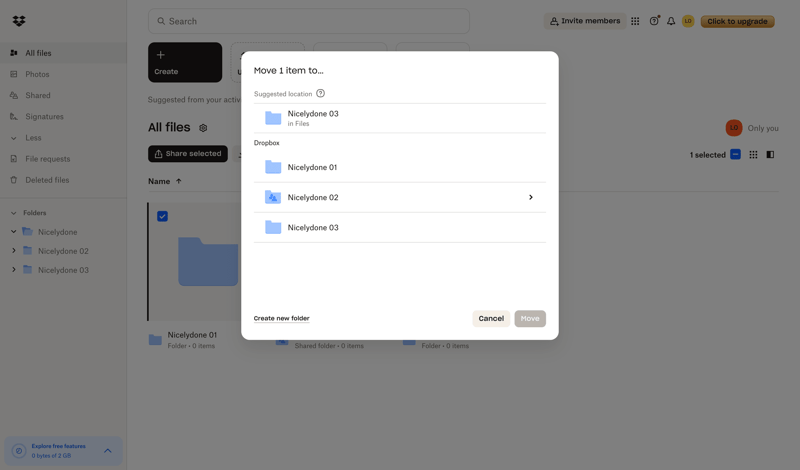The width and height of the screenshot is (800, 470).
Task: Select Nicelydone 01 row in Dropbox list
Action: coord(399,167)
